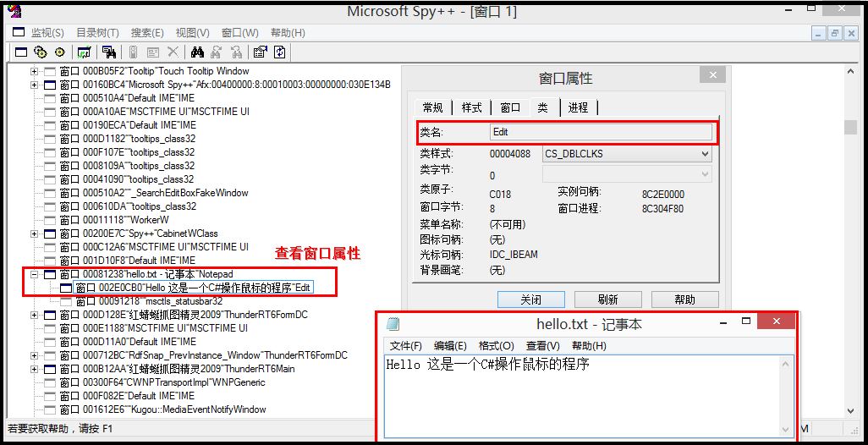
Task: Open the 目录树(T) menu
Action: (x=97, y=33)
